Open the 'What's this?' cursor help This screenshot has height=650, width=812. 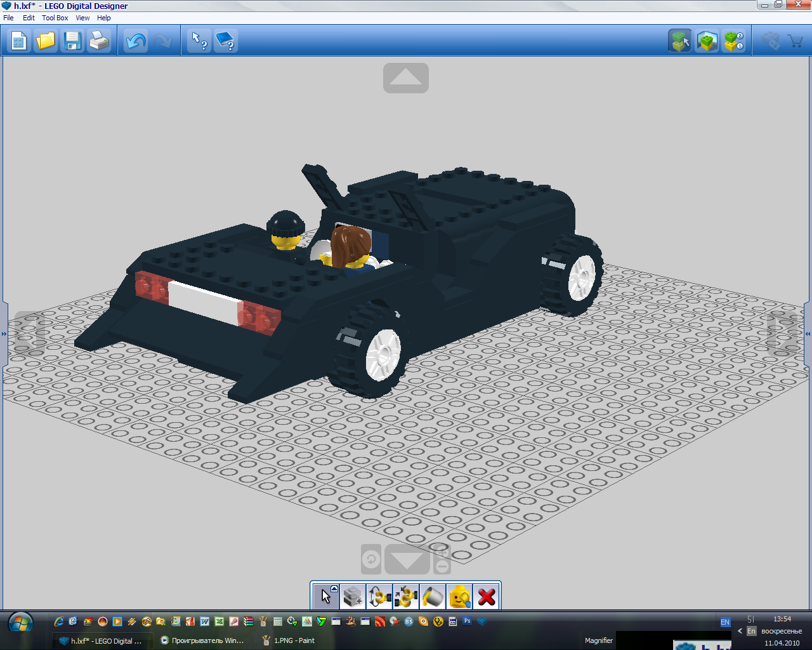[199, 42]
